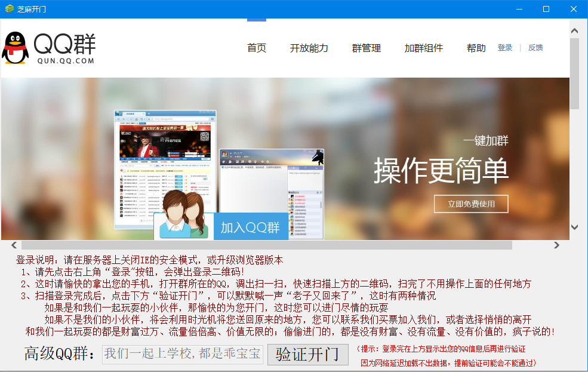The height and width of the screenshot is (372, 588).
Task: Open the 首页 navigation item
Action: (257, 48)
